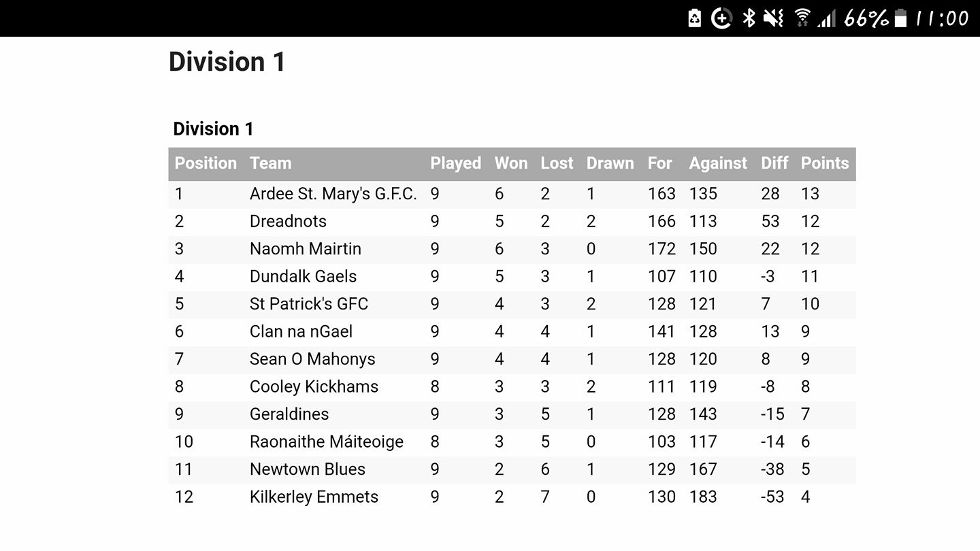Tap the Wi-Fi signal icon

(803, 18)
